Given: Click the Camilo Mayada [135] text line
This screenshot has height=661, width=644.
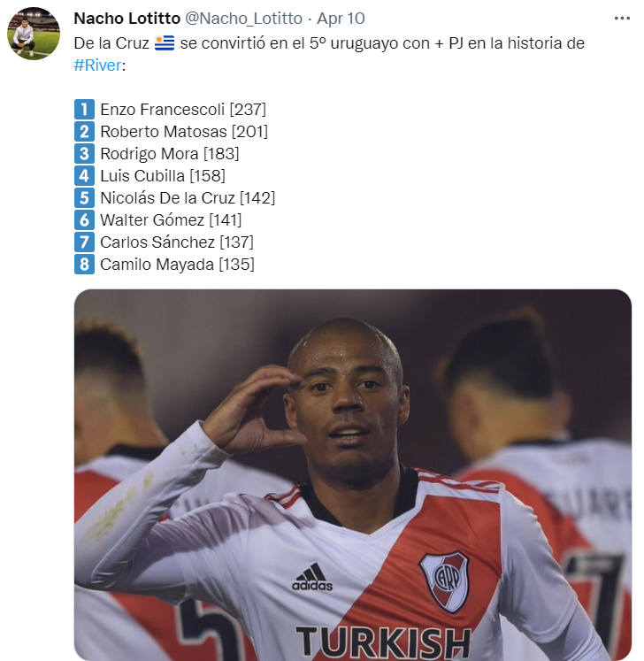Looking at the screenshot, I should coord(177,265).
